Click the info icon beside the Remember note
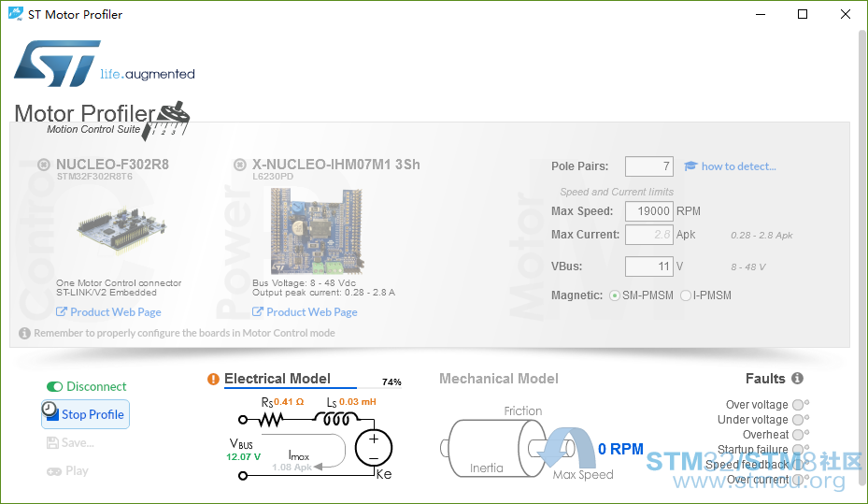This screenshot has width=868, height=504. click(25, 334)
